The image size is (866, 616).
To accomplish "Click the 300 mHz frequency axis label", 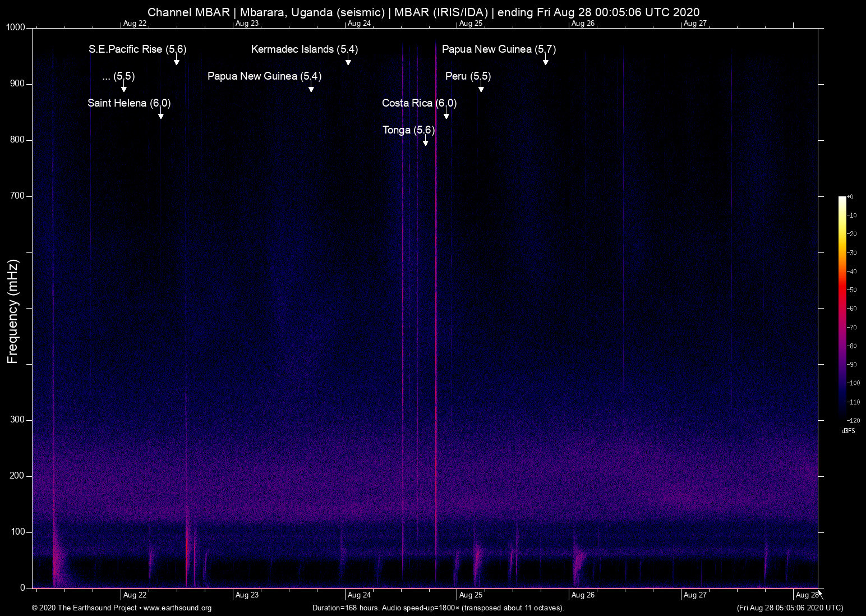I will pos(18,420).
